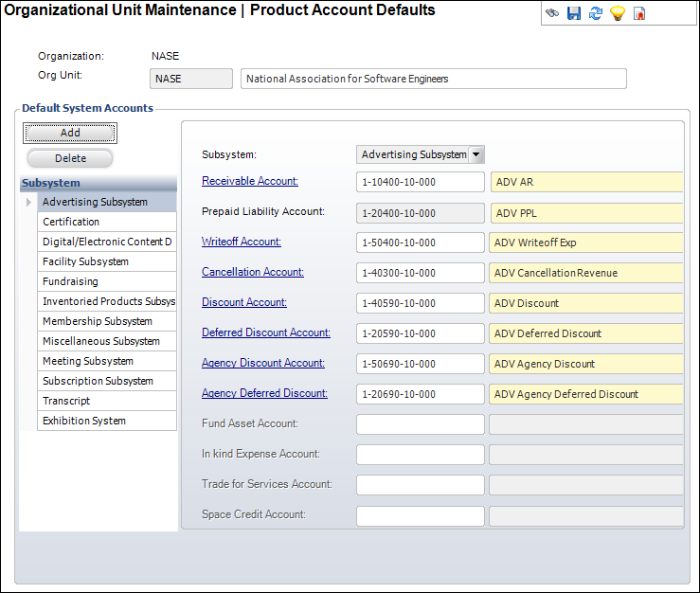
Task: Click the blue refresh arrows icon
Action: (x=596, y=14)
